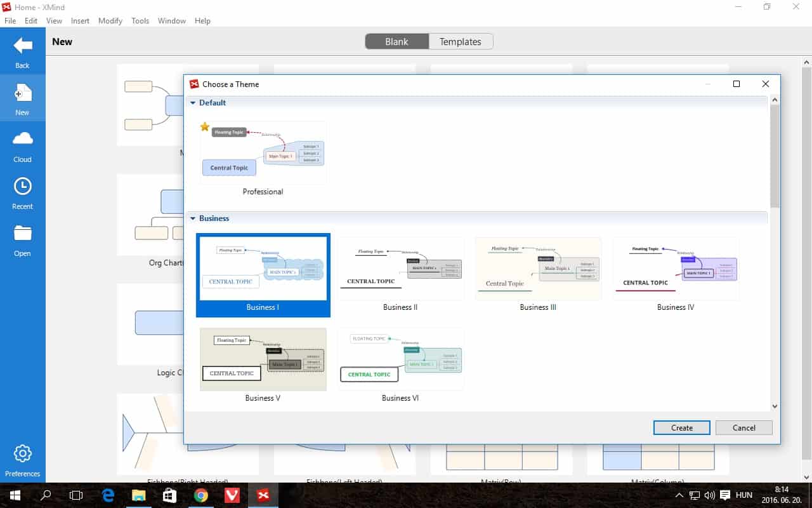
Task: Click XMind taskbar icon
Action: pos(263,495)
